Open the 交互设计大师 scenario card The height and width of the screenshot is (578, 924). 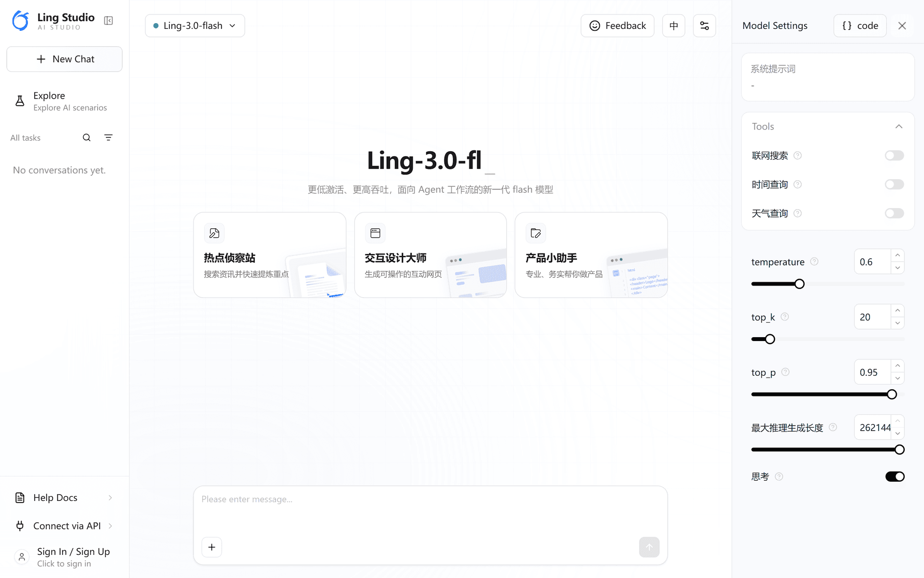(430, 255)
